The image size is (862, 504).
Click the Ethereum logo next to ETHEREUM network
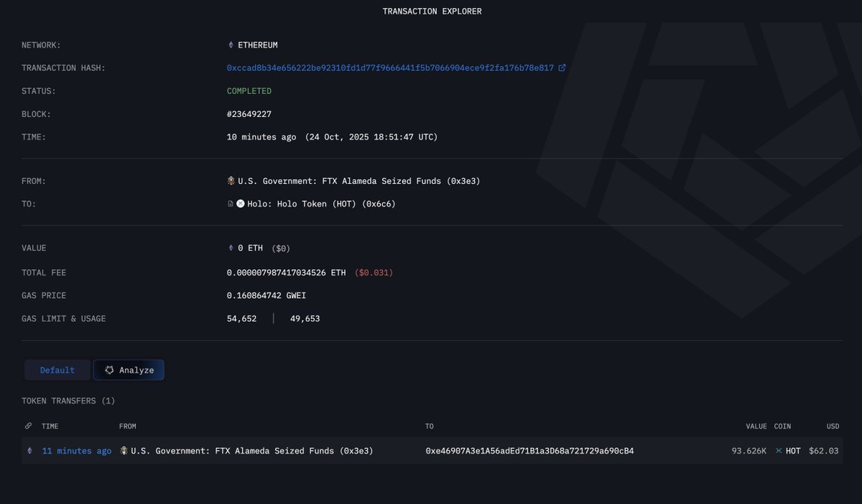(x=231, y=45)
